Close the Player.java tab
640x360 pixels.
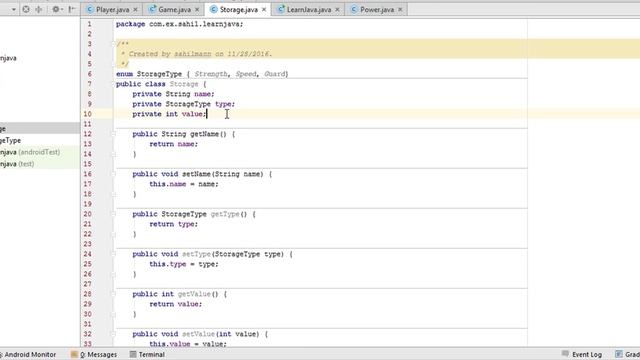[136, 9]
